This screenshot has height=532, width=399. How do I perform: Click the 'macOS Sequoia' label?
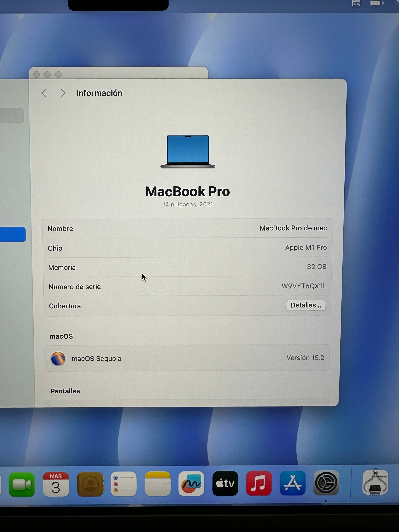tap(96, 359)
